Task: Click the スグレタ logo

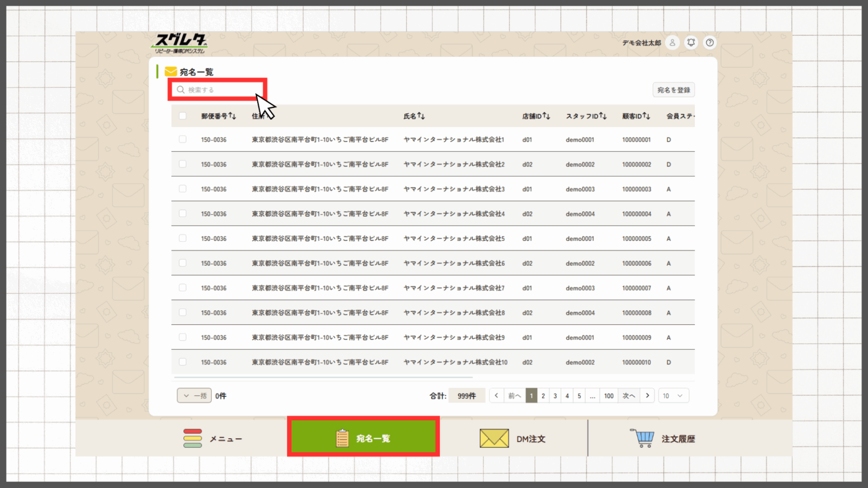Action: [x=180, y=43]
